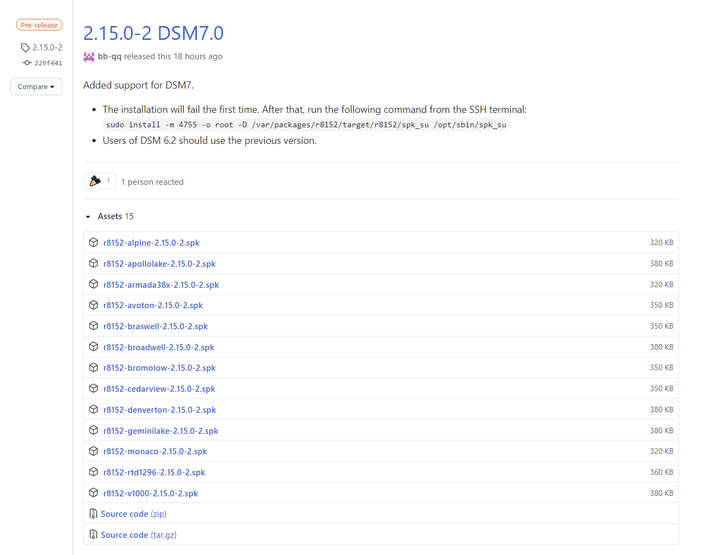Open the 2.15.0-2 tag link

tap(47, 47)
